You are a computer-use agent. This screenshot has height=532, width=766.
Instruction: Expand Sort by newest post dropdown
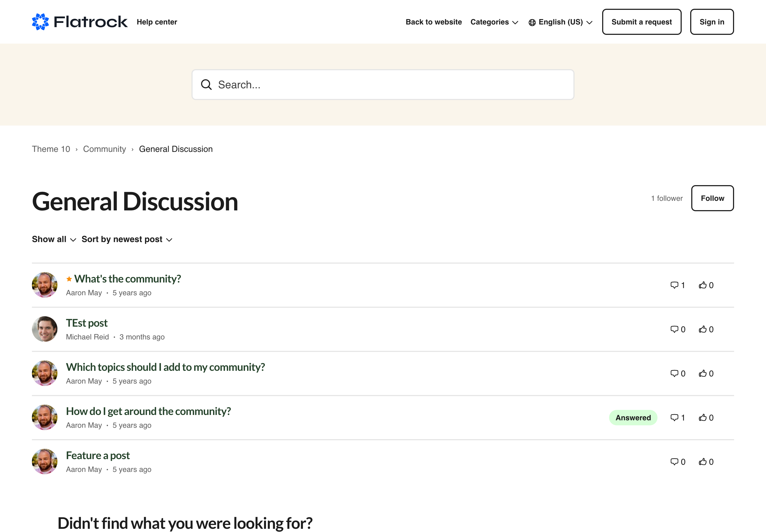click(127, 239)
